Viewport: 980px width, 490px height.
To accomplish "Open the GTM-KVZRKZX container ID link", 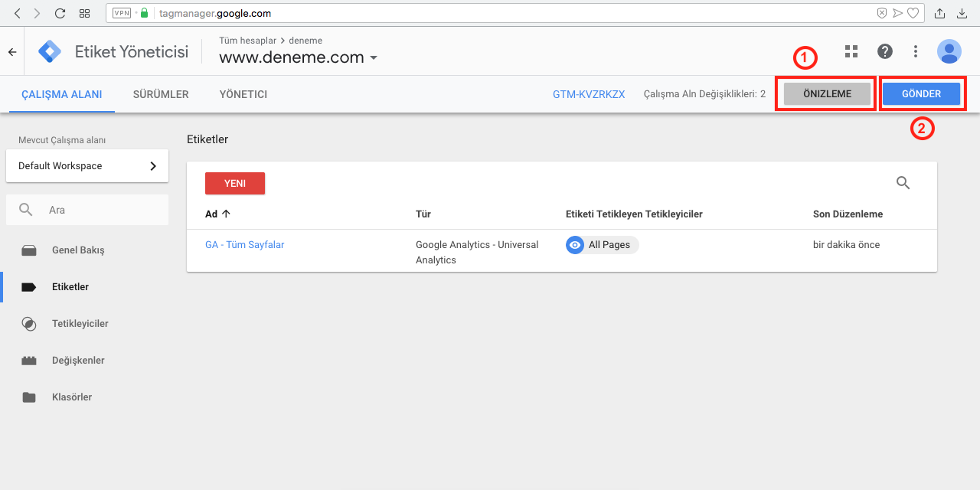I will click(x=589, y=94).
